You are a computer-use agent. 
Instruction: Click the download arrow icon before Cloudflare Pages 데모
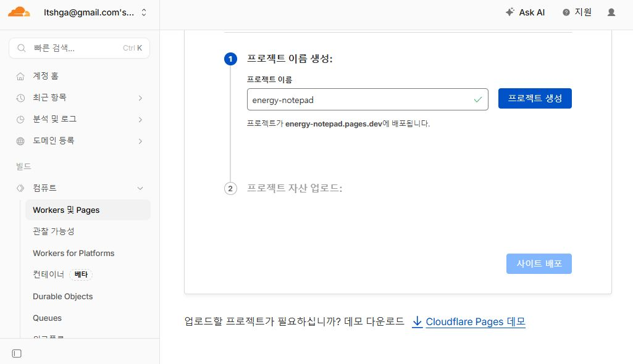pyautogui.click(x=417, y=321)
